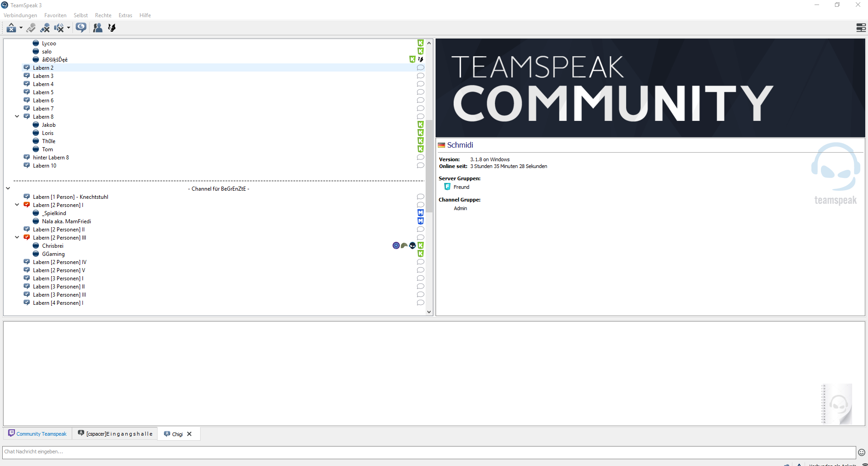Image resolution: width=868 pixels, height=466 pixels.
Task: Click the channel tree vertical scrollbar thumb
Action: [429, 166]
